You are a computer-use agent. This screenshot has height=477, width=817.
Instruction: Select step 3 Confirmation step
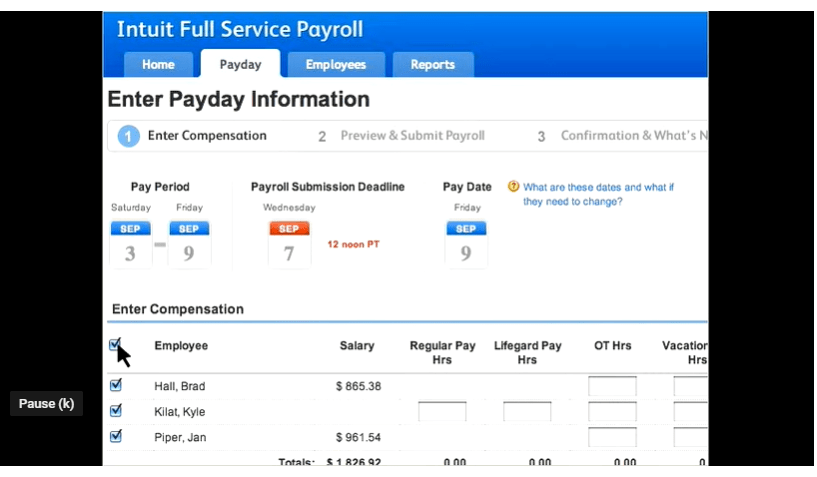click(622, 136)
